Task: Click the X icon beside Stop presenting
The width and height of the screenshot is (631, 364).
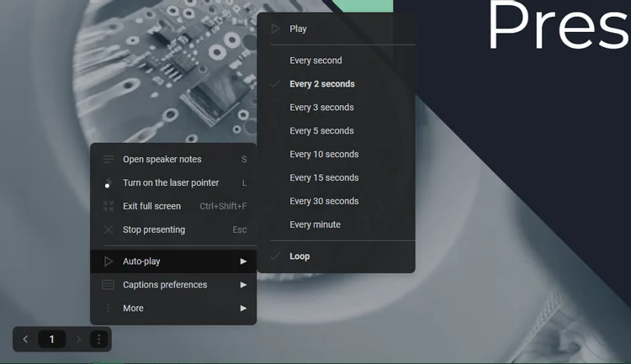Action: point(108,229)
